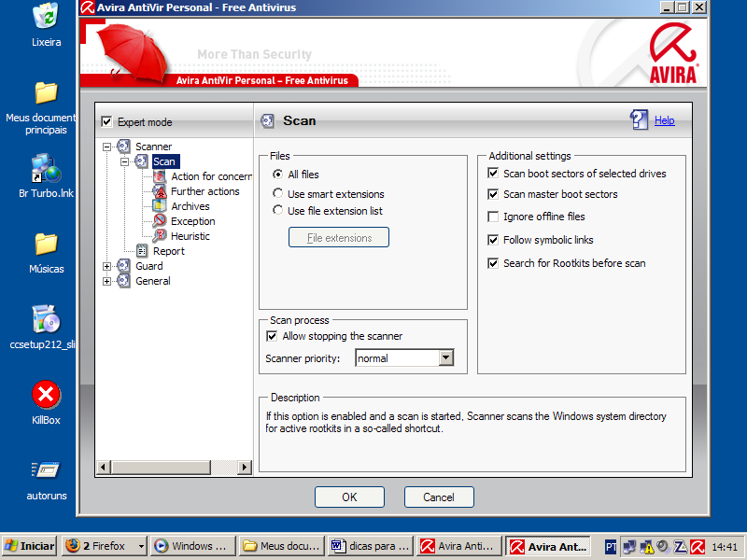The image size is (747, 560).
Task: Select Further actions tree item
Action: [205, 191]
